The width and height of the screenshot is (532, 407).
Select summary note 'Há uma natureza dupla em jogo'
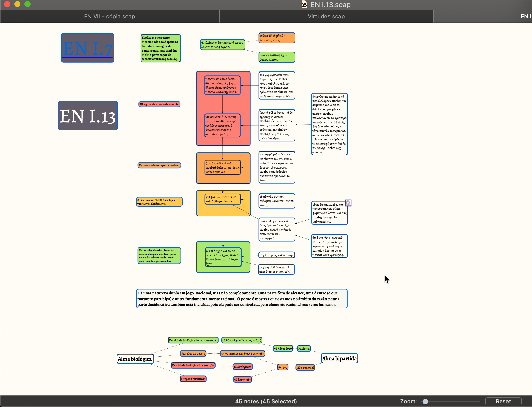point(242,299)
